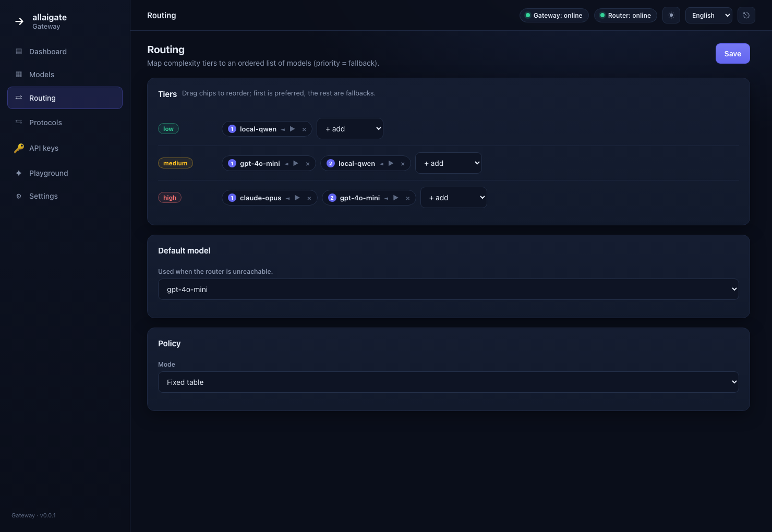Move high tier gpt-4o-mini chip right
The width and height of the screenshot is (772, 532).
pos(396,198)
